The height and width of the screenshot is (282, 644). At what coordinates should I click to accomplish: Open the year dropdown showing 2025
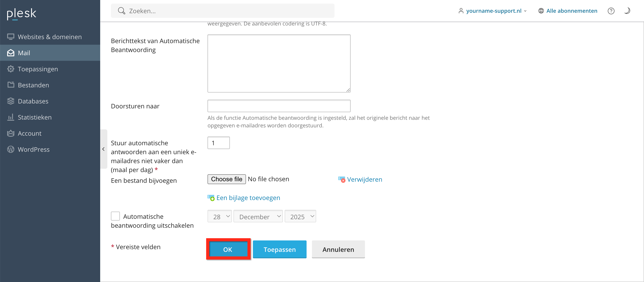(x=300, y=216)
